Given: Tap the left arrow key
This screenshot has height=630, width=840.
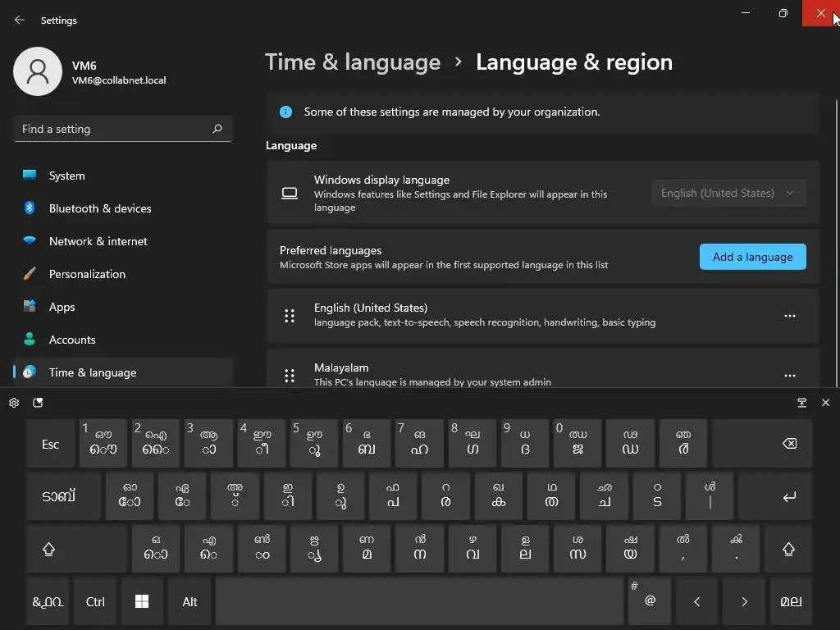Looking at the screenshot, I should click(697, 601).
